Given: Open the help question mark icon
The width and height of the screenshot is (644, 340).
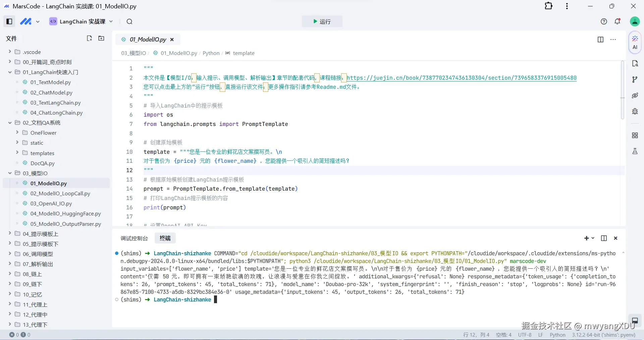Looking at the screenshot, I should (604, 21).
